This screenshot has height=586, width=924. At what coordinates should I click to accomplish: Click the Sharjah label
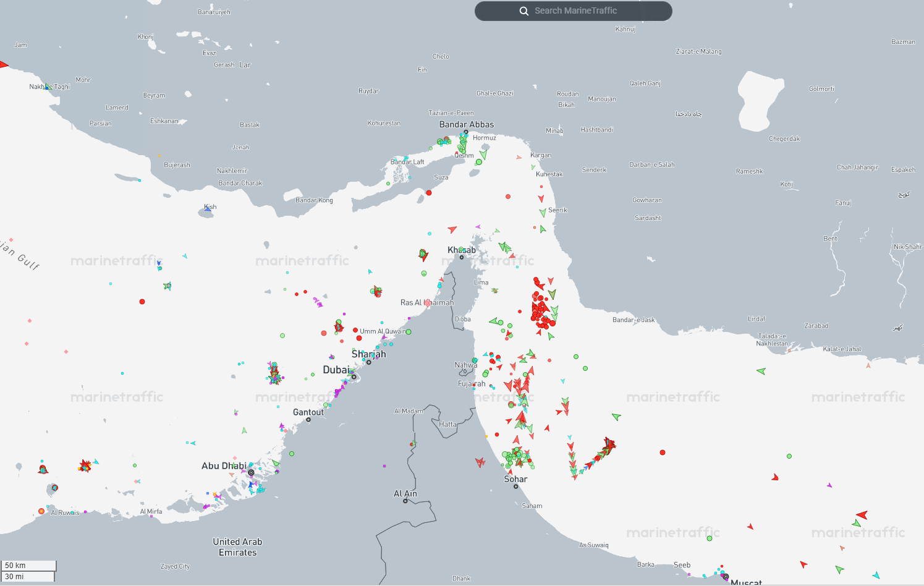[x=369, y=354]
